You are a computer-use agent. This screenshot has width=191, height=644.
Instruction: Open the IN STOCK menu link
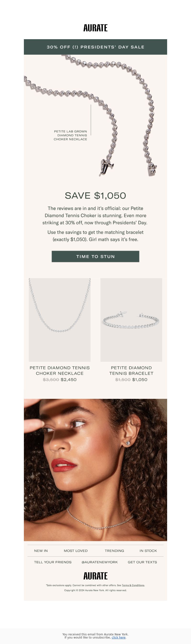[x=148, y=551]
